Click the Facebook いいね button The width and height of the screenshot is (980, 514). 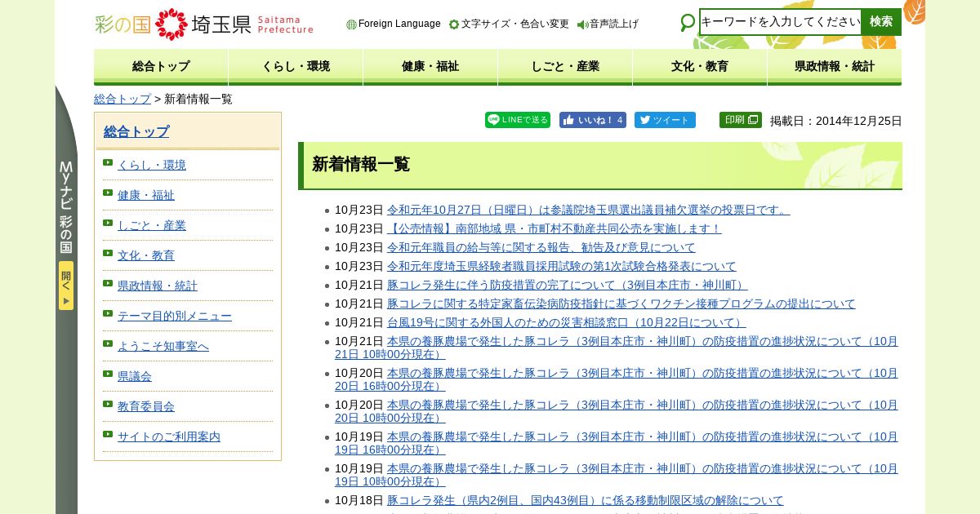point(593,120)
